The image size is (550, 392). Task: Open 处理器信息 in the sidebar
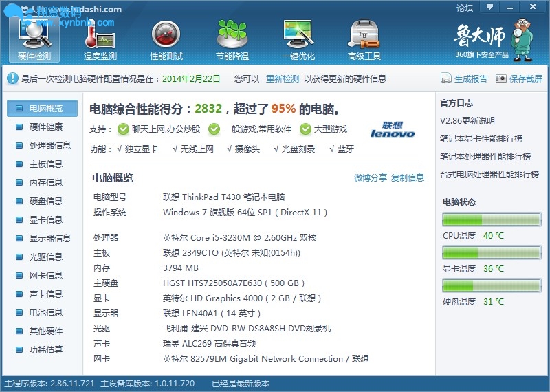pyautogui.click(x=43, y=145)
